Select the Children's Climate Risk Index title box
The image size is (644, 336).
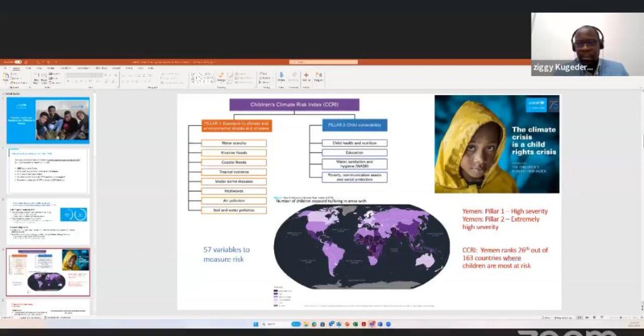(x=294, y=104)
